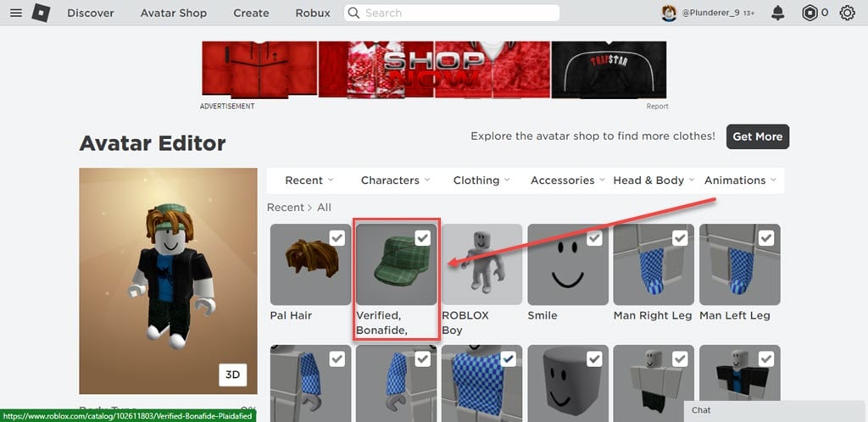Click the Smile item name
The width and height of the screenshot is (868, 422).
click(542, 316)
